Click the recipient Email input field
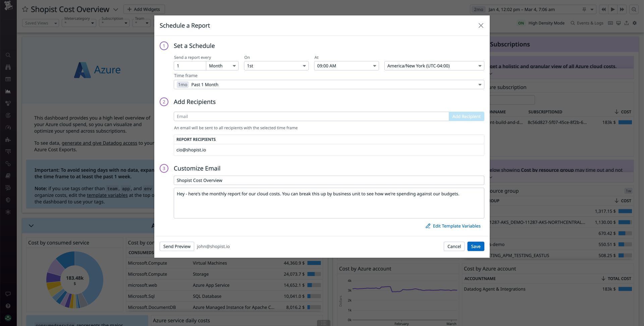This screenshot has width=644, height=326. (310, 116)
